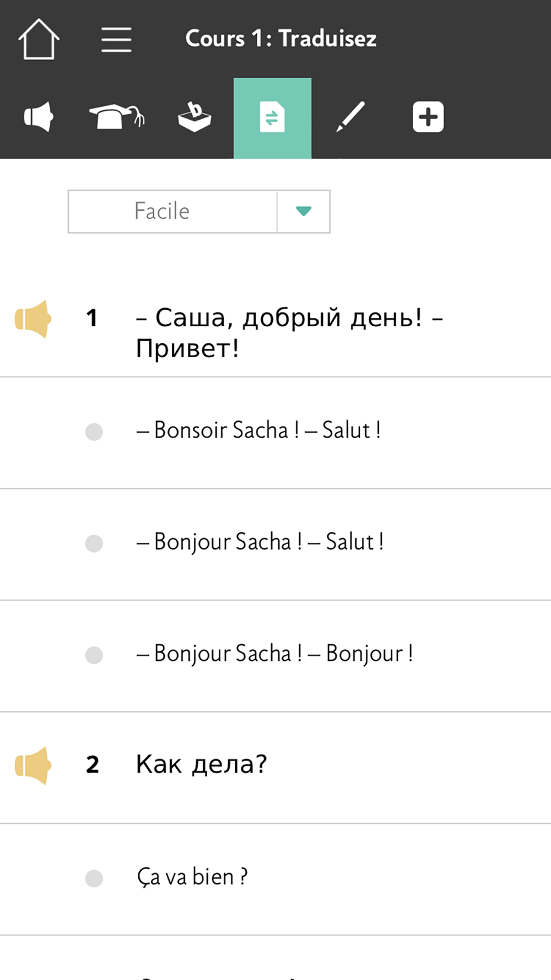This screenshot has height=980, width=551.
Task: Select radio for 'Bonjour Sacha ! – Salut !'
Action: coord(94,543)
